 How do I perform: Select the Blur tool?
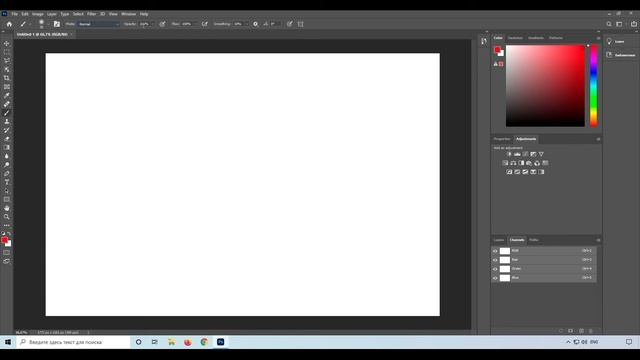pyautogui.click(x=7, y=156)
